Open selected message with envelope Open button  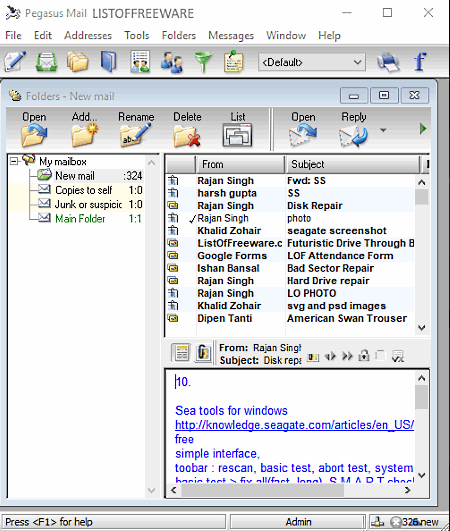(x=303, y=129)
